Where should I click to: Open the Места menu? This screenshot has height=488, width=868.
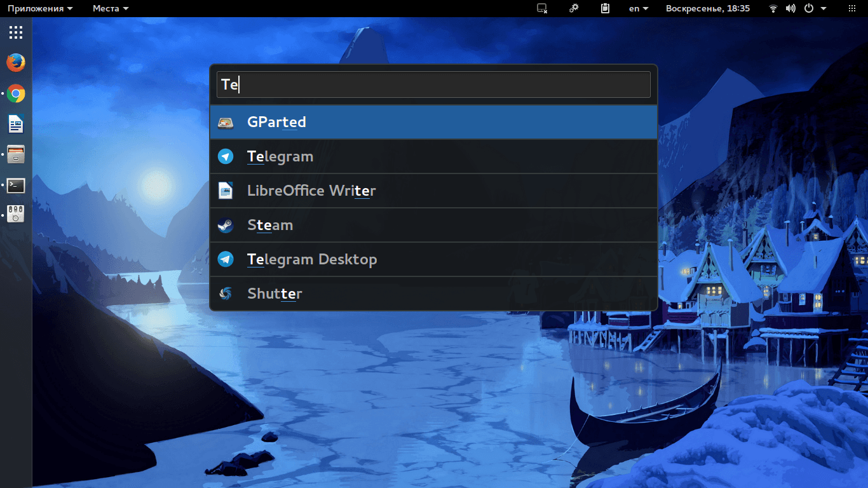(x=111, y=8)
